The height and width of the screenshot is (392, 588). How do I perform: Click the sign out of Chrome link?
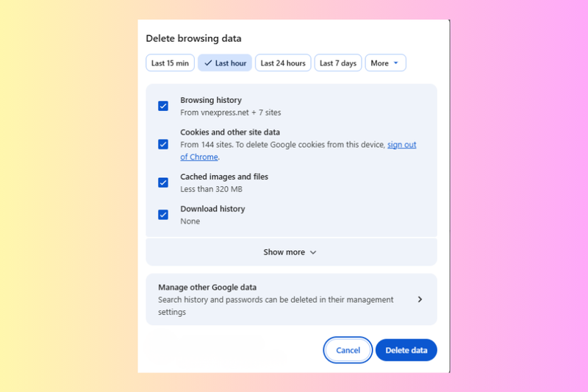(401, 145)
